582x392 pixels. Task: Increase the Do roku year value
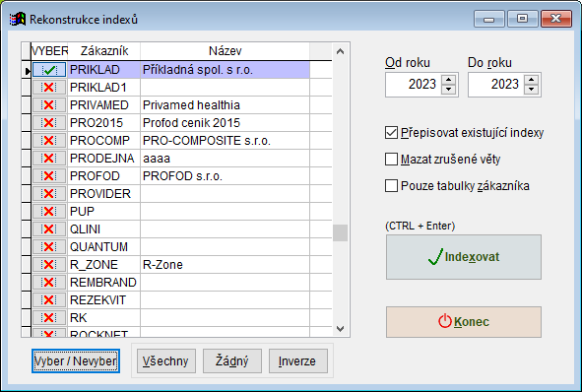pyautogui.click(x=532, y=80)
